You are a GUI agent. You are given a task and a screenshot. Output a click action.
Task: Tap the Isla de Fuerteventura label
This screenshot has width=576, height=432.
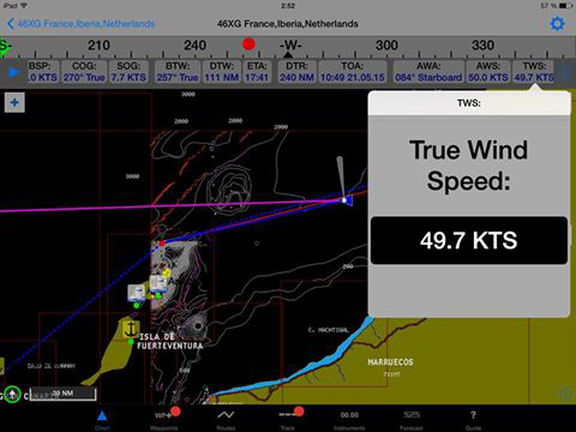click(x=170, y=341)
